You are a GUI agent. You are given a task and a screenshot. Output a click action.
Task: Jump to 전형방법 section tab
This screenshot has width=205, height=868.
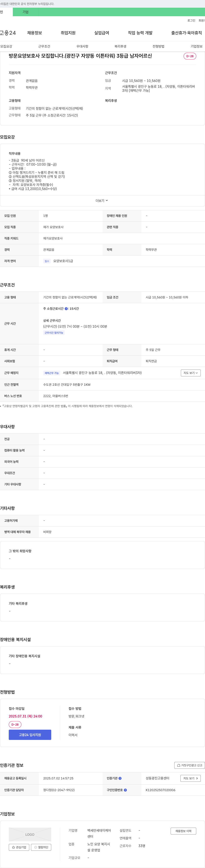click(x=158, y=47)
